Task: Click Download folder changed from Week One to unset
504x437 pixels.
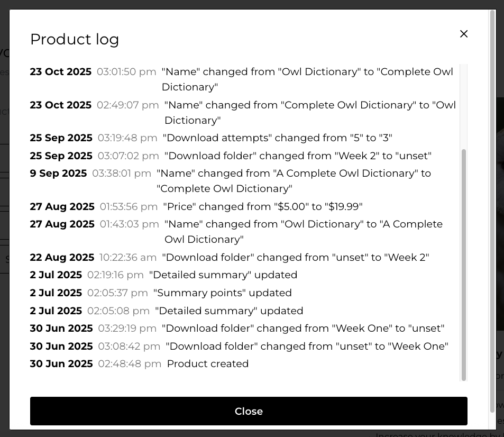Action: click(x=303, y=329)
